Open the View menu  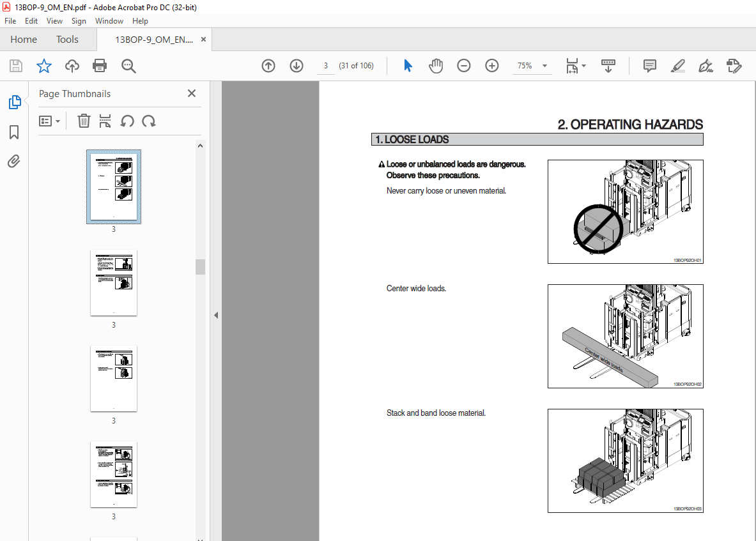coord(54,20)
